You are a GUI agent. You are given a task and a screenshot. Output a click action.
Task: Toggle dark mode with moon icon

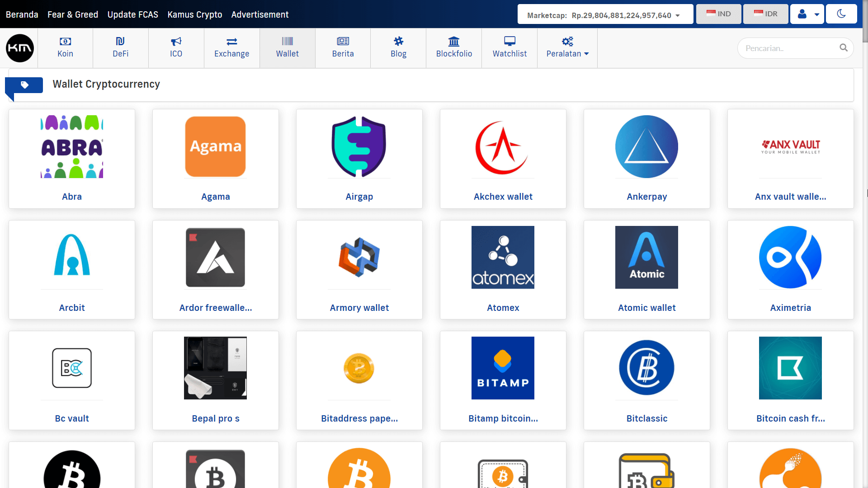pyautogui.click(x=841, y=14)
